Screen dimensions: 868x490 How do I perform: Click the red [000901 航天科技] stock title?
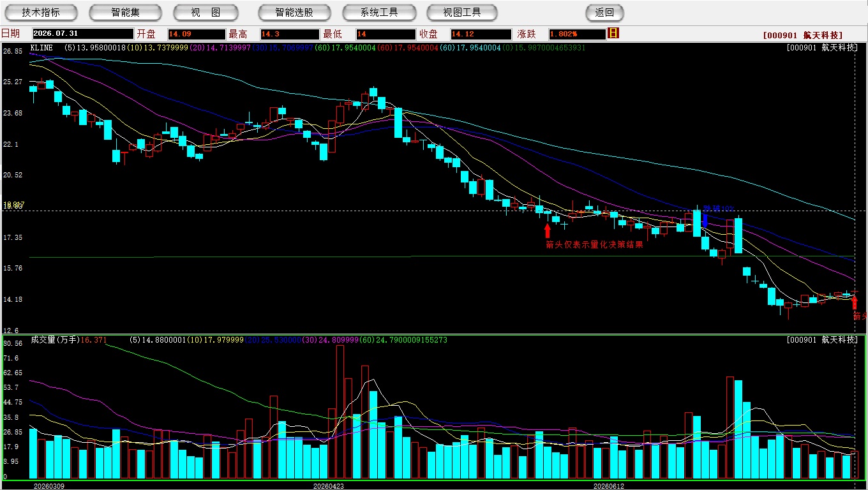802,35
